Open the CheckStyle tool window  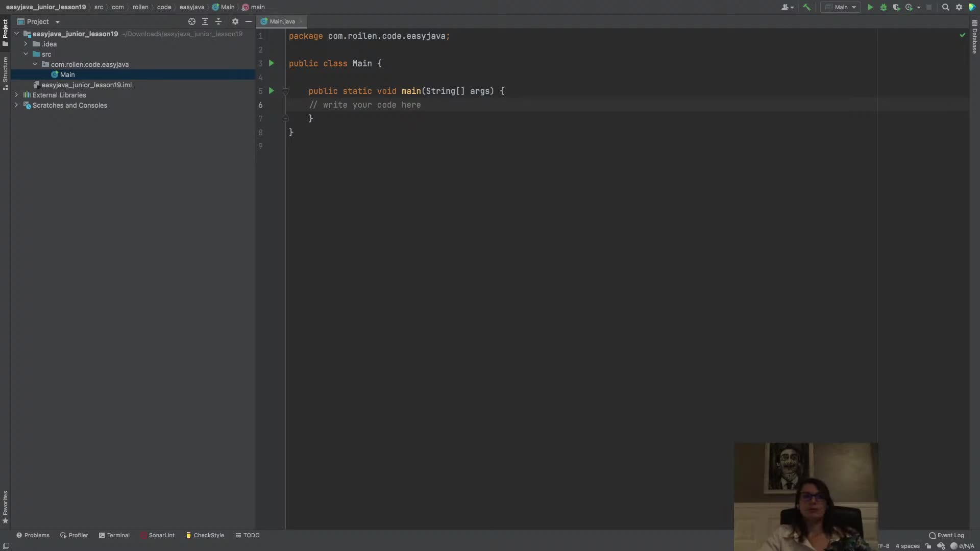[x=205, y=535]
